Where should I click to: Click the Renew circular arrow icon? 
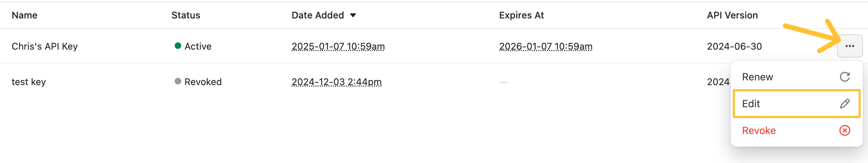[x=844, y=77]
